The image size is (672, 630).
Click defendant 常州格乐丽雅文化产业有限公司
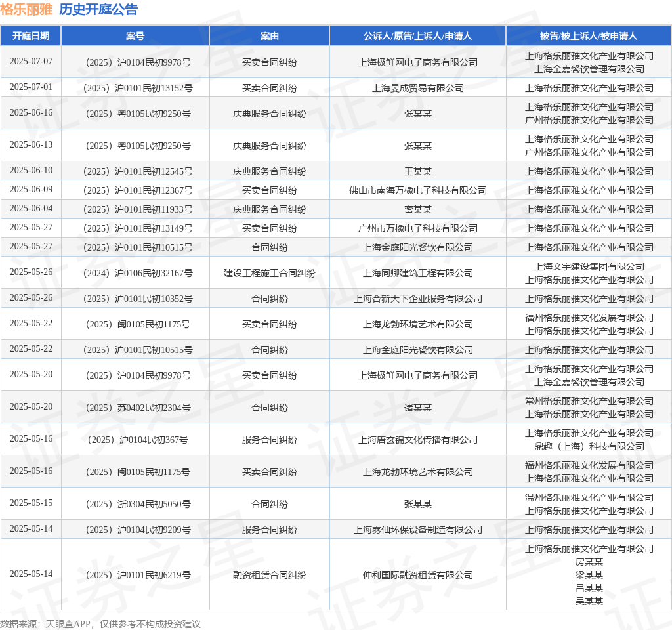[x=589, y=401]
